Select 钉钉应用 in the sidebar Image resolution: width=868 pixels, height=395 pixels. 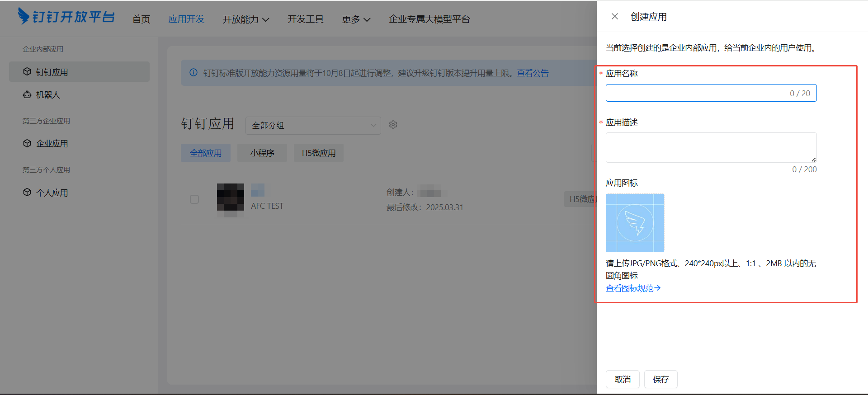click(x=79, y=72)
